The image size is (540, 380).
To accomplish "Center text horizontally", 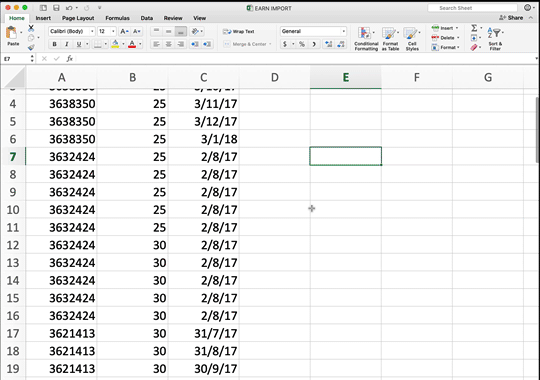I will (x=168, y=44).
